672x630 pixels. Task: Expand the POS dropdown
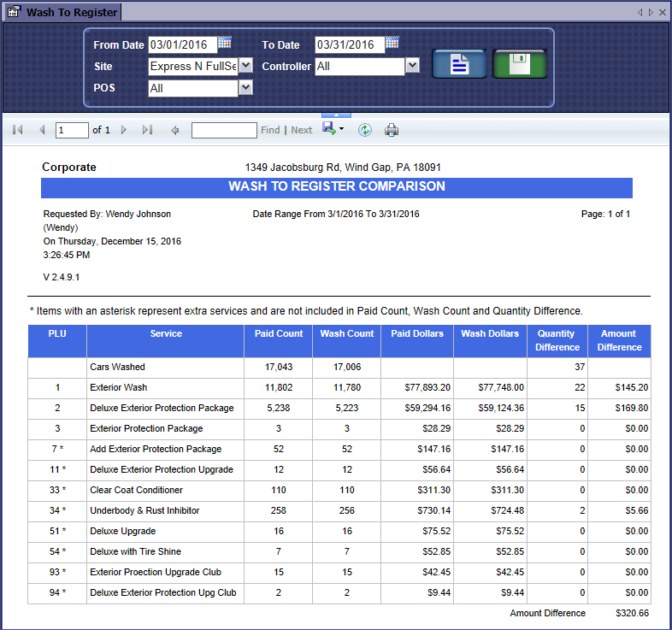(x=245, y=87)
